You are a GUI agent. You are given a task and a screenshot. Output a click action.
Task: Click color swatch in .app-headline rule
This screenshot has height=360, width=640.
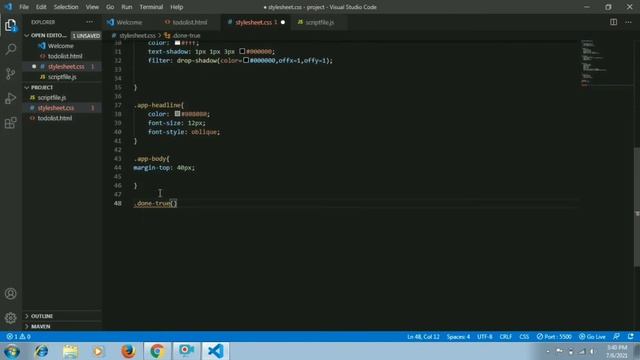178,114
